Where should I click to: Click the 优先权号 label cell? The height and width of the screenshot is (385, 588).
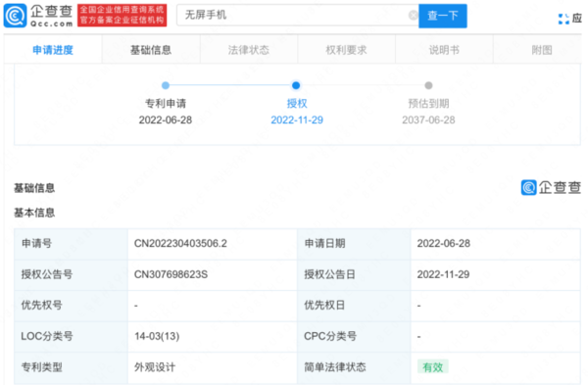(71, 305)
